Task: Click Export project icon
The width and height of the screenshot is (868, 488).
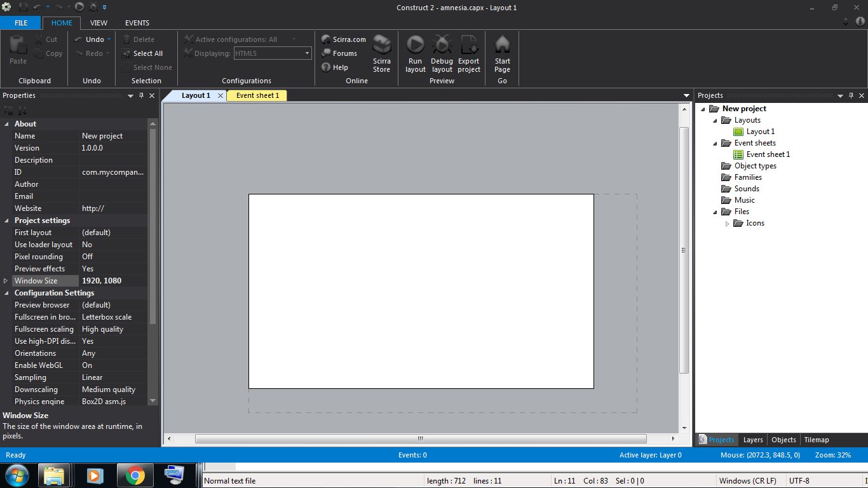Action: (x=469, y=44)
